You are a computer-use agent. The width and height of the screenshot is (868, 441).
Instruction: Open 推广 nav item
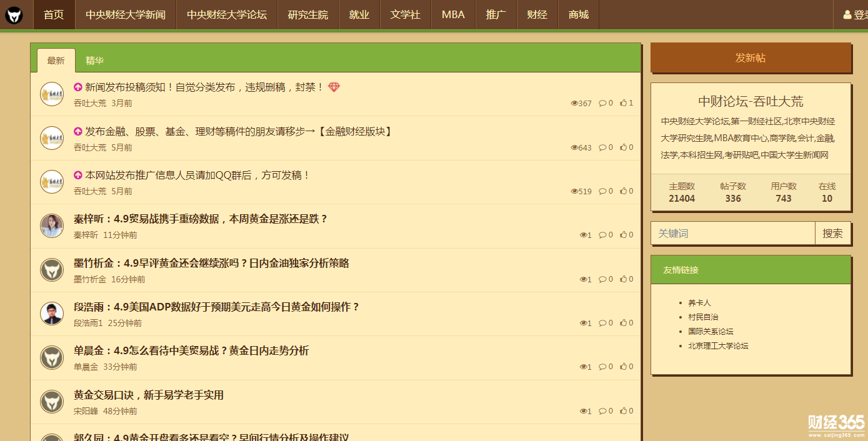pyautogui.click(x=496, y=14)
